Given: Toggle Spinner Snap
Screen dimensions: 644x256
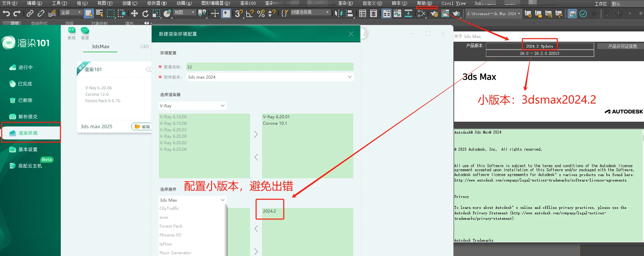Looking at the screenshot, I should click(x=272, y=14).
